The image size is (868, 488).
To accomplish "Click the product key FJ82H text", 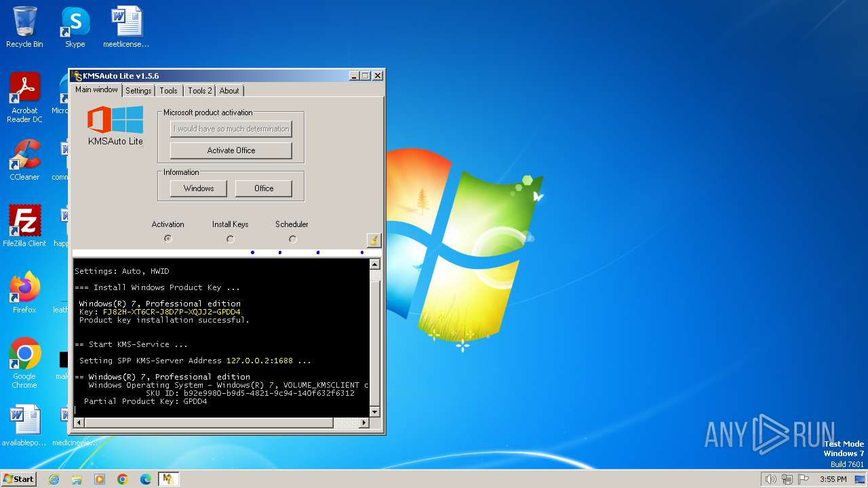I will (x=172, y=312).
